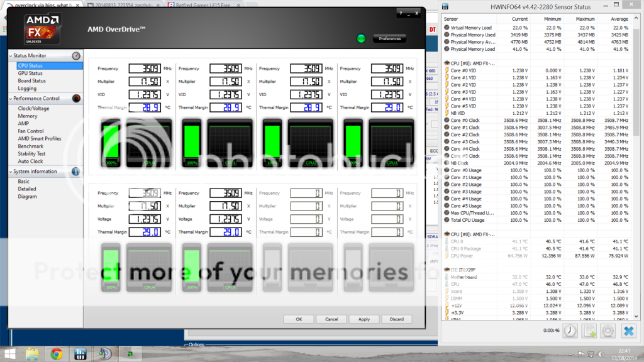Open File Explorer from the taskbar

(32, 354)
